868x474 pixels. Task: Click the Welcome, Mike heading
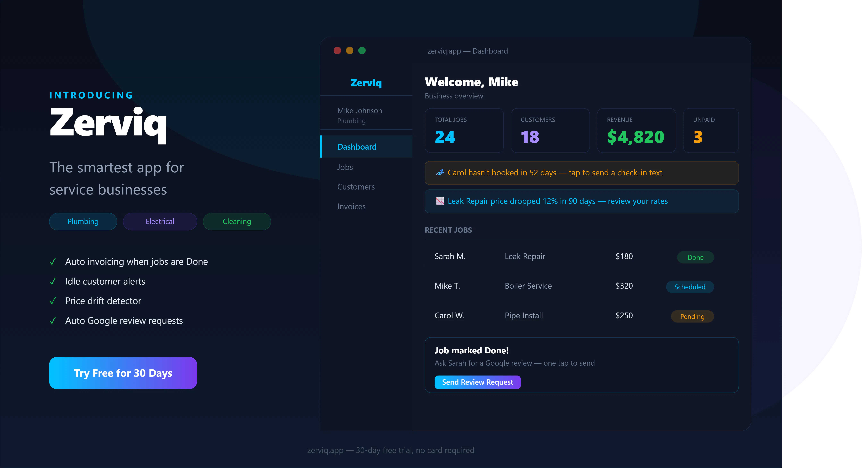471,82
